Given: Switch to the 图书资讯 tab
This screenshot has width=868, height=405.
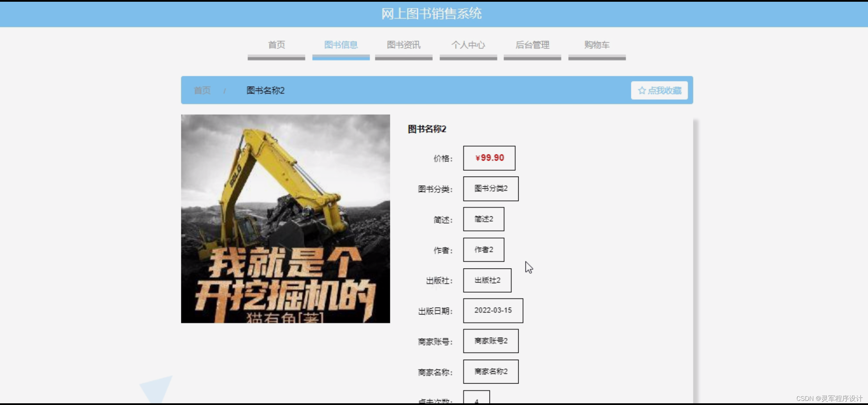Looking at the screenshot, I should click(x=403, y=45).
